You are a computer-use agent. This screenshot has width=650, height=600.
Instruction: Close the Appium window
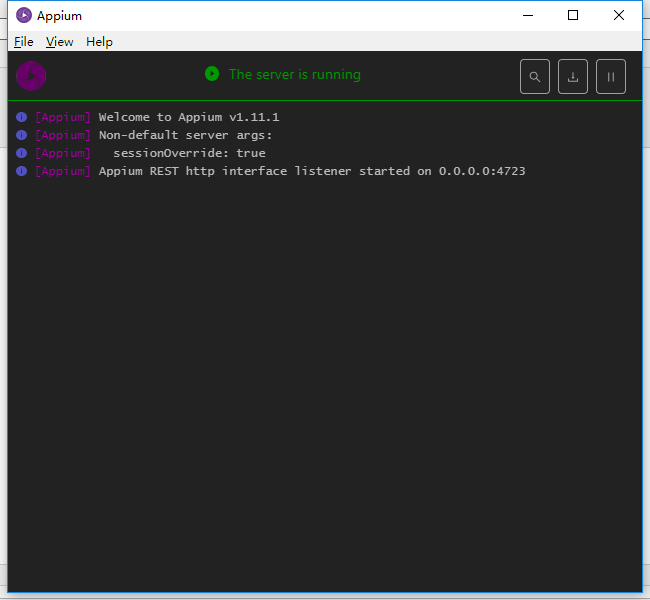[619, 15]
